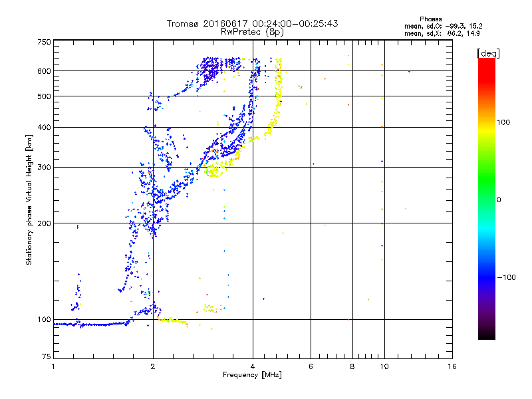Click the x-axis tick label '8'
This screenshot has height=399, width=532.
pos(352,366)
